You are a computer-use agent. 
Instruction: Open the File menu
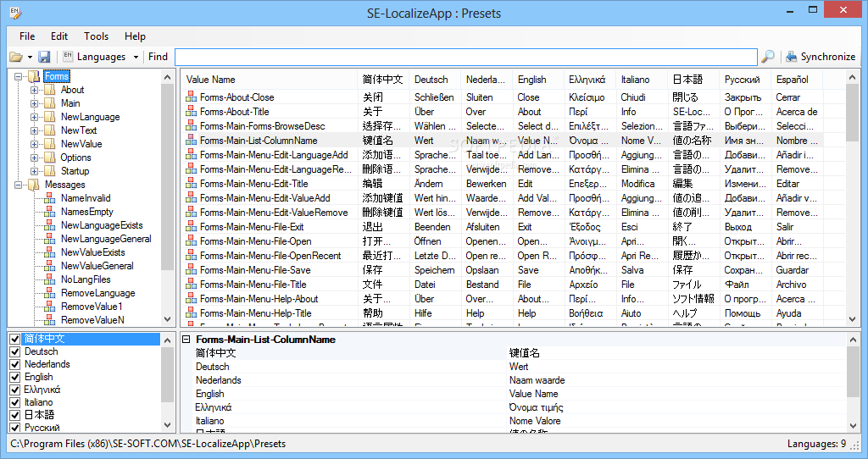coord(27,36)
